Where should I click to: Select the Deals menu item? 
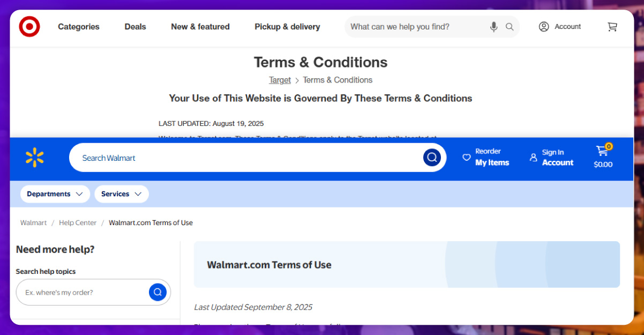tap(135, 27)
